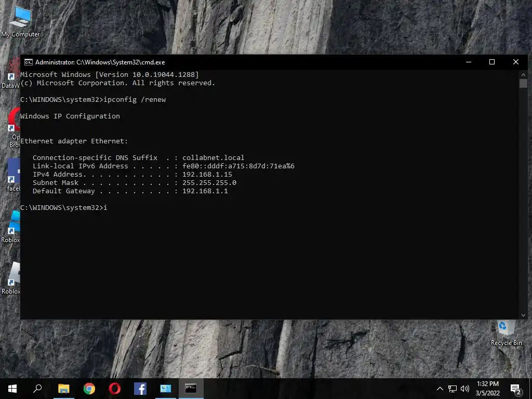
Task: Open the volume speaker tray icon
Action: (465, 389)
